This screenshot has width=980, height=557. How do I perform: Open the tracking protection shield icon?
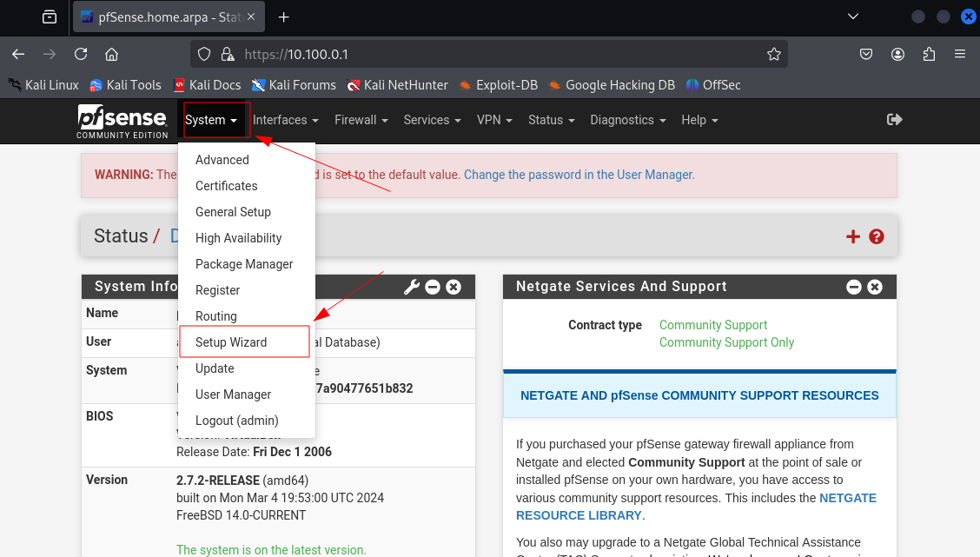click(x=204, y=55)
